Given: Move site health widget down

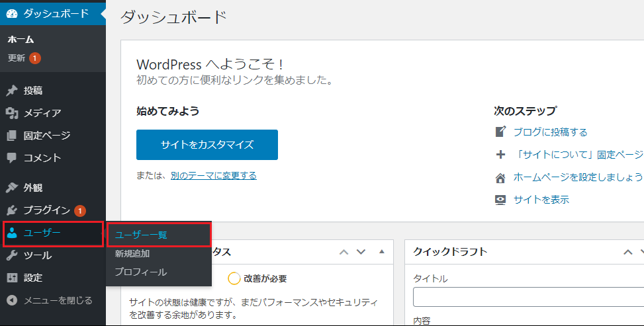Looking at the screenshot, I should (361, 252).
